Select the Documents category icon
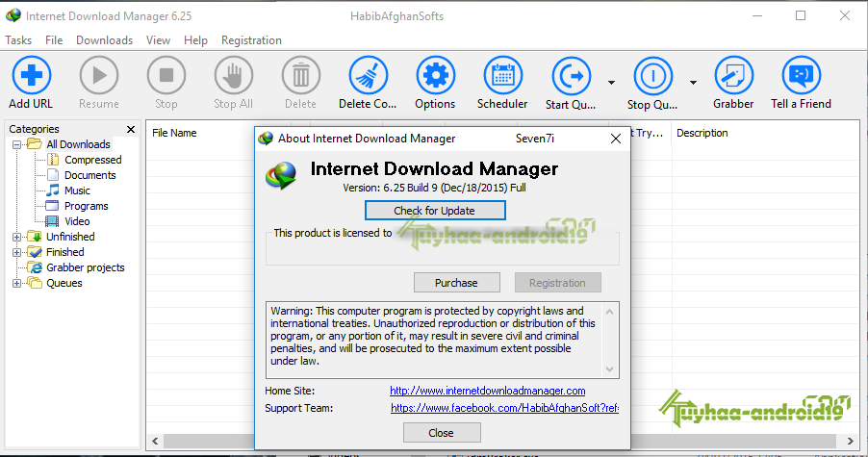Image resolution: width=868 pixels, height=457 pixels. tap(53, 175)
